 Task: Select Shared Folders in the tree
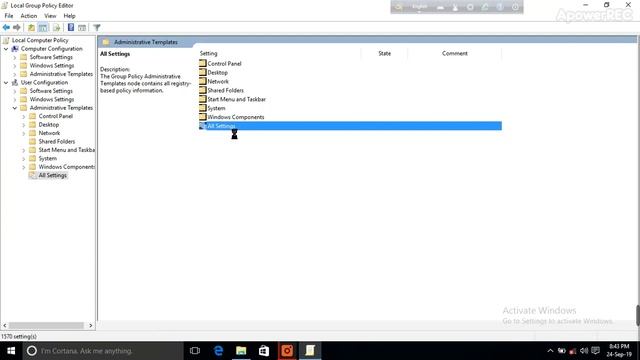(x=57, y=142)
